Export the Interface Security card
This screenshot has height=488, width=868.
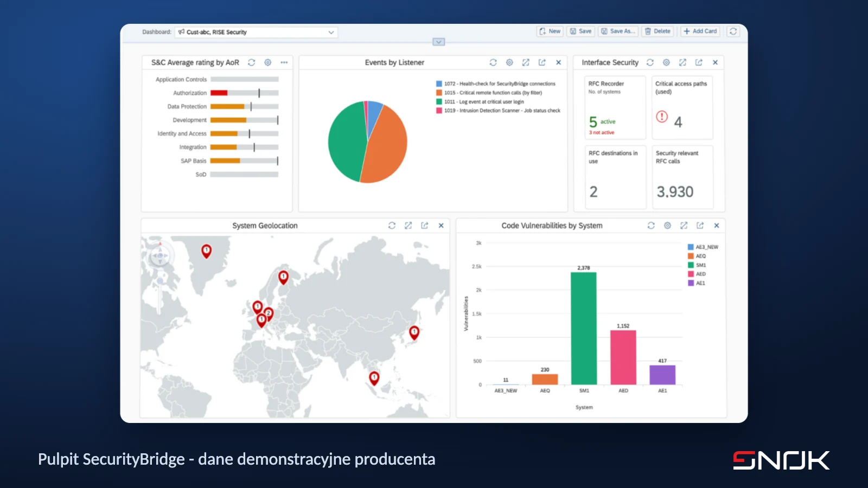[x=699, y=62]
